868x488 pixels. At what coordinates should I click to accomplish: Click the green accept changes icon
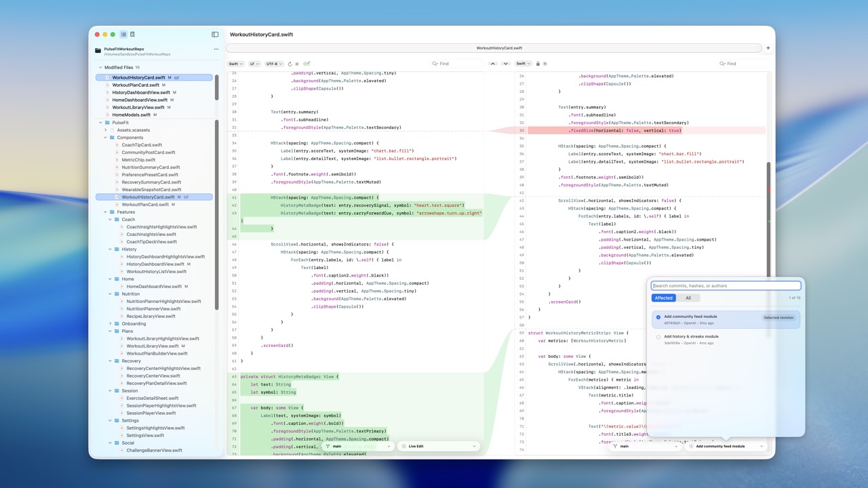(307, 64)
